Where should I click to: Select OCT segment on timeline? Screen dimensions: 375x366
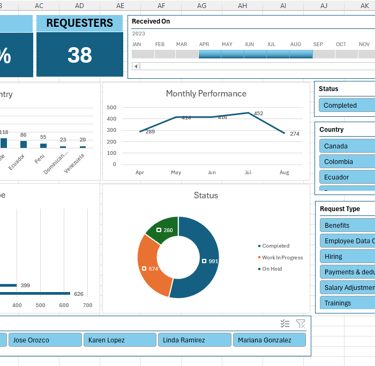[347, 54]
